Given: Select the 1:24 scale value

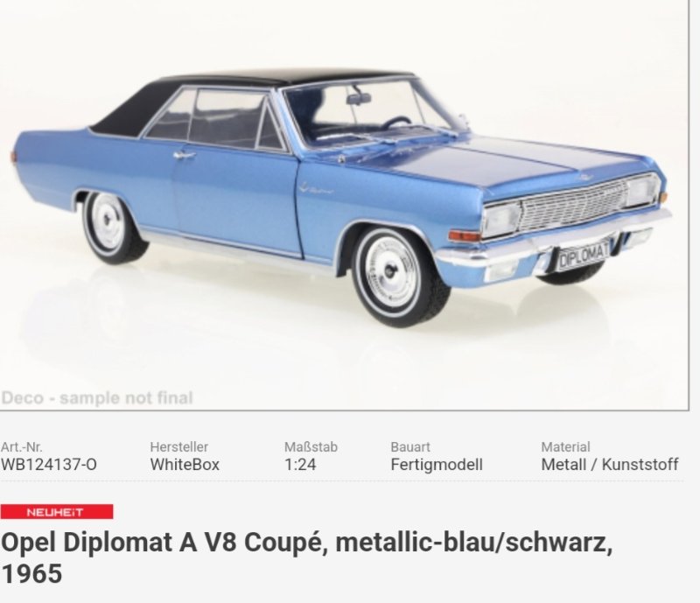Looking at the screenshot, I should click(x=300, y=465).
